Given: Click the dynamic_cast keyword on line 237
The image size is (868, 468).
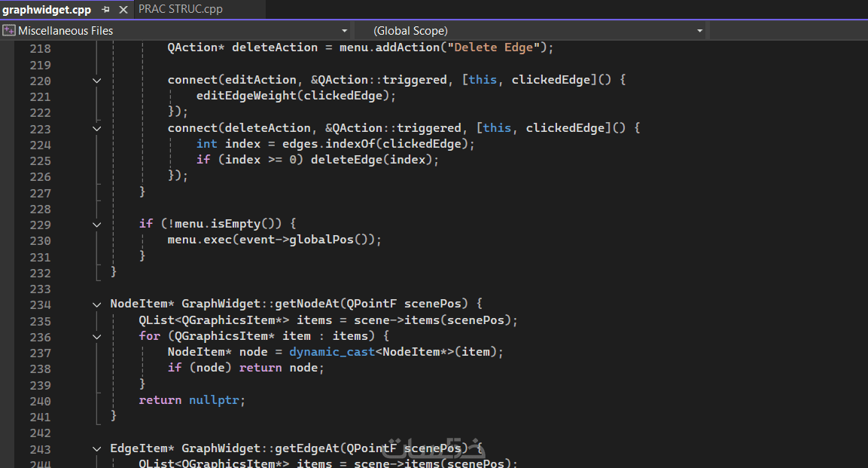Looking at the screenshot, I should coord(331,352).
